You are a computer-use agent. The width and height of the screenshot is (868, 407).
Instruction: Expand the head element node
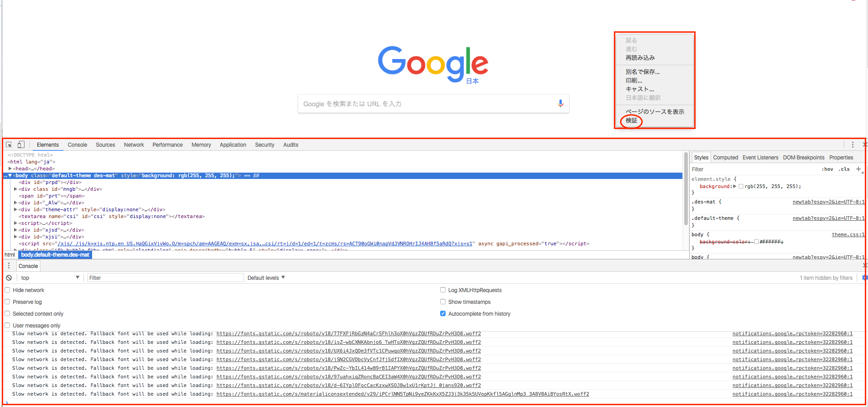click(x=10, y=169)
